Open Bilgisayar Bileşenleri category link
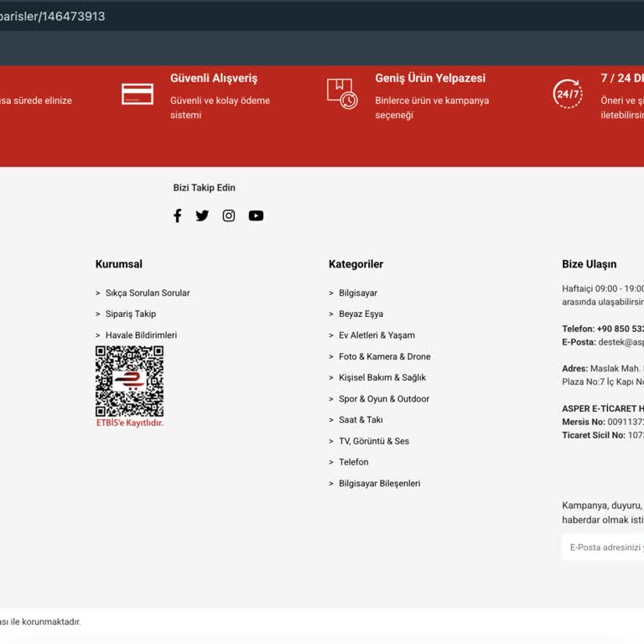Image resolution: width=644 pixels, height=644 pixels. [380, 483]
